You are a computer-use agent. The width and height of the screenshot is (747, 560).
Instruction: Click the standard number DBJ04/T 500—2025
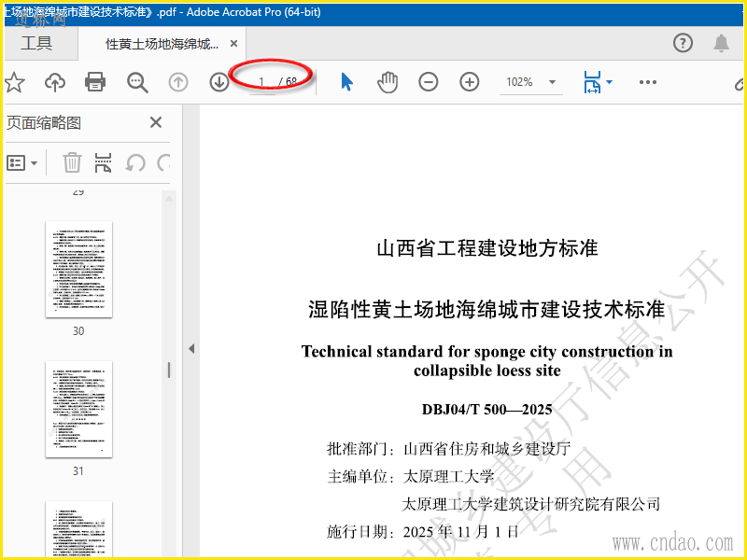click(x=486, y=409)
